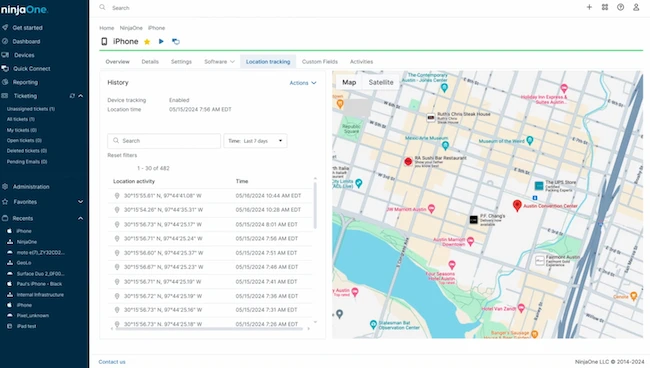Click pin icon for 05/15/2024 7:56 AM row

pyautogui.click(x=117, y=238)
